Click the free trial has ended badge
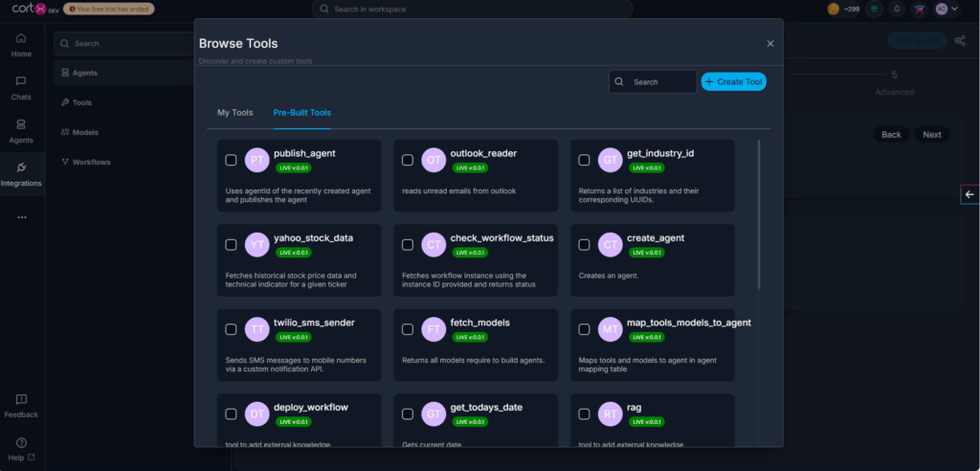 tap(109, 9)
